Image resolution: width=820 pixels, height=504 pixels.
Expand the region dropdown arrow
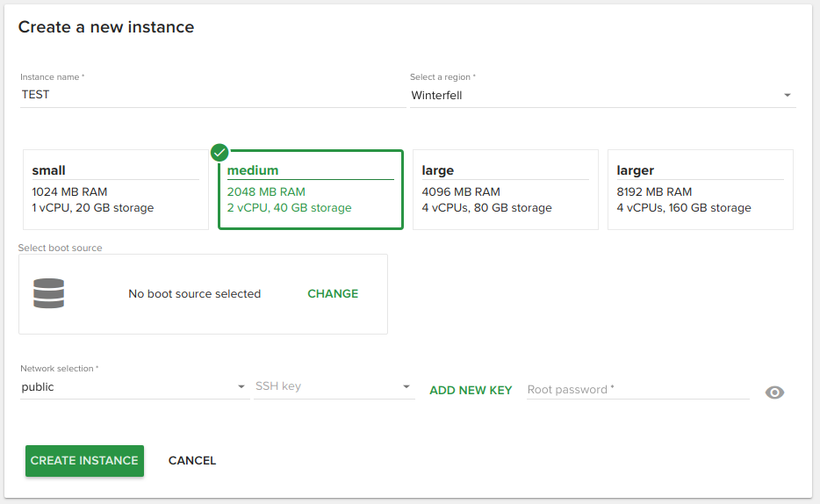tap(787, 96)
